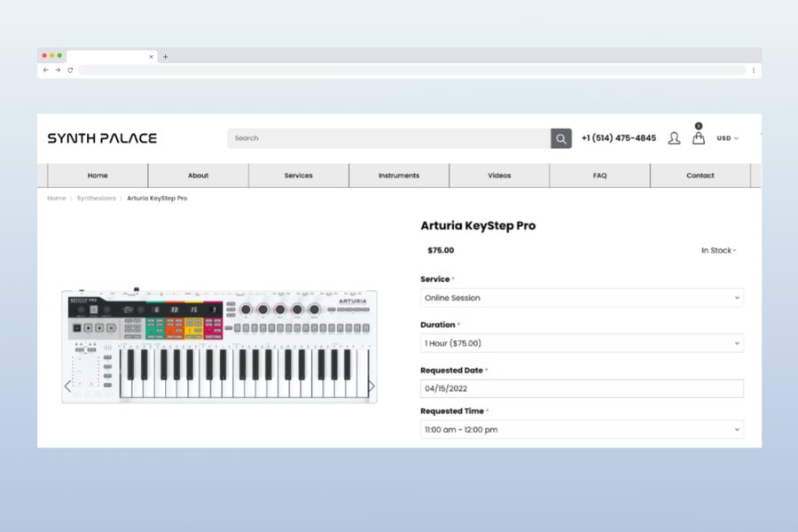
Task: Click the search magnifier button
Action: 561,138
